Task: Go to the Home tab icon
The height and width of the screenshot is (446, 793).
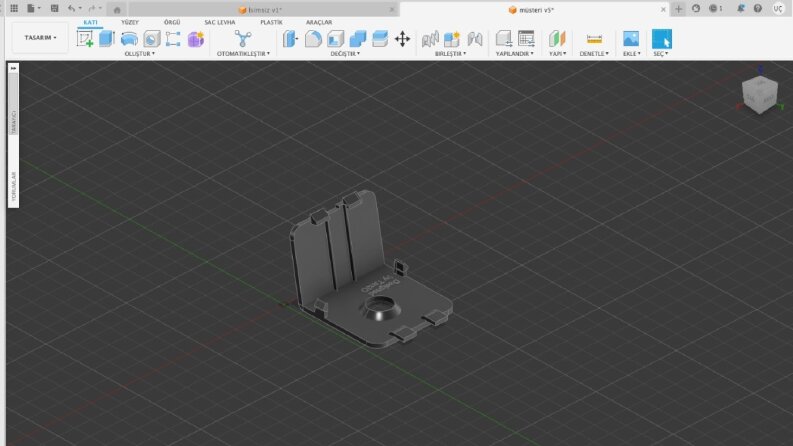Action: click(x=117, y=10)
